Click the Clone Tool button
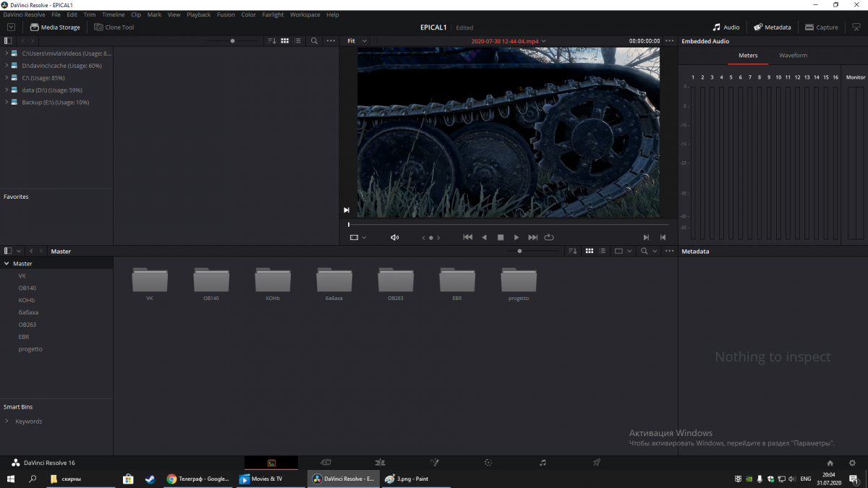The height and width of the screenshot is (488, 868). coord(114,27)
